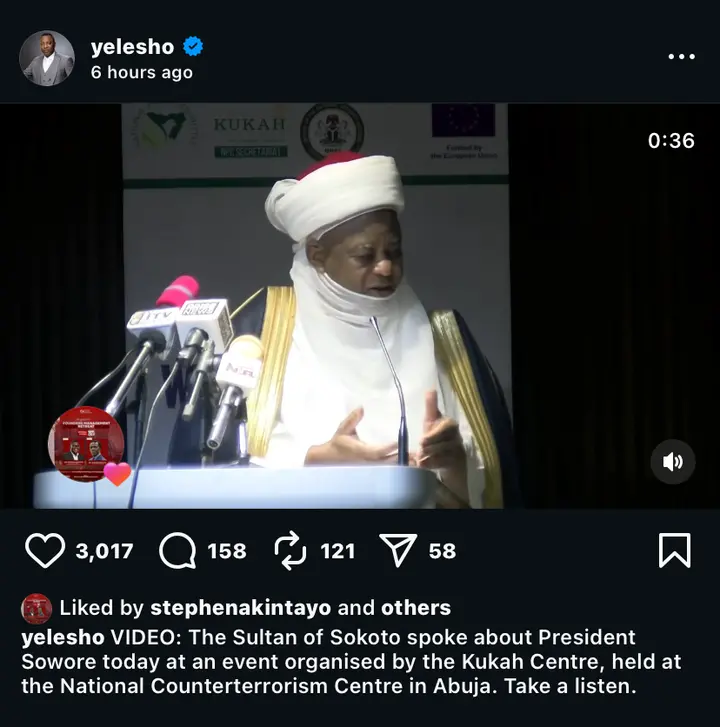Like the post with the heart icon
Image resolution: width=720 pixels, height=727 pixels.
[45, 550]
